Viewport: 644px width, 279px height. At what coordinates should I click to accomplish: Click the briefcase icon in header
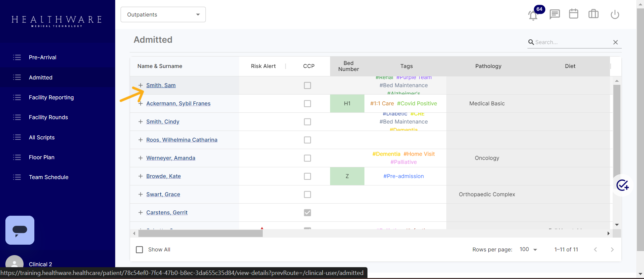tap(593, 14)
